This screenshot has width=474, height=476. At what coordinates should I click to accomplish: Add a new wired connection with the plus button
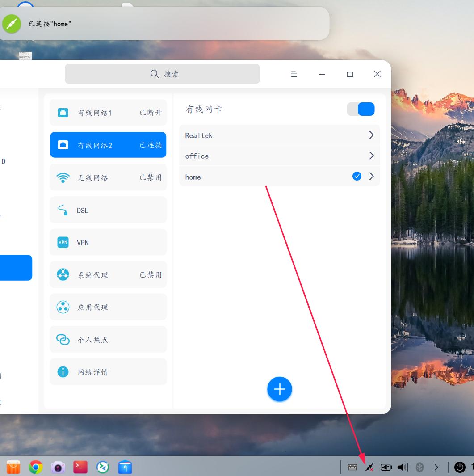pyautogui.click(x=280, y=389)
